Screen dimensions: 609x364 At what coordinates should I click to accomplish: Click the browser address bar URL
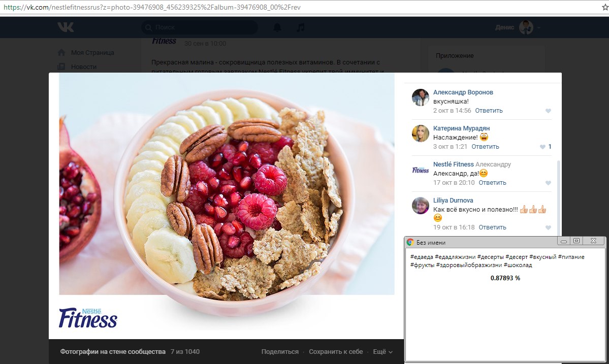(152, 8)
